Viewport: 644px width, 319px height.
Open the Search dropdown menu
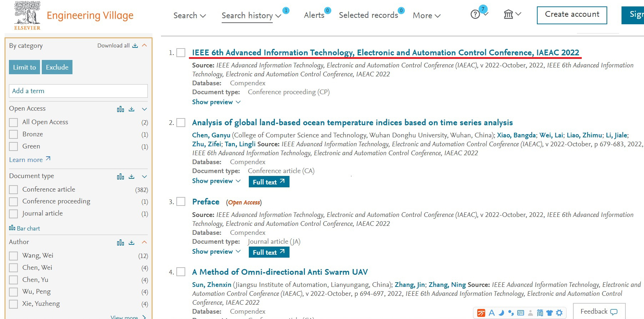(x=190, y=16)
